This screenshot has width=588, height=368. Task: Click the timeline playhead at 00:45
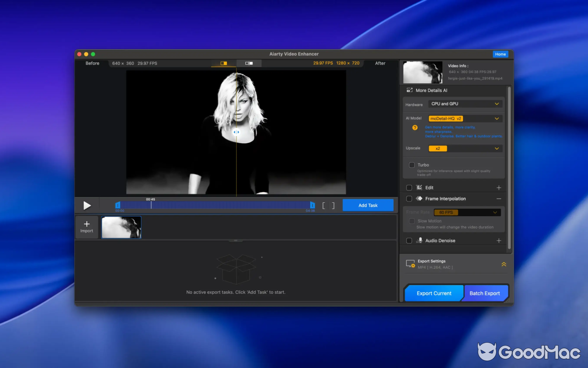(x=152, y=205)
